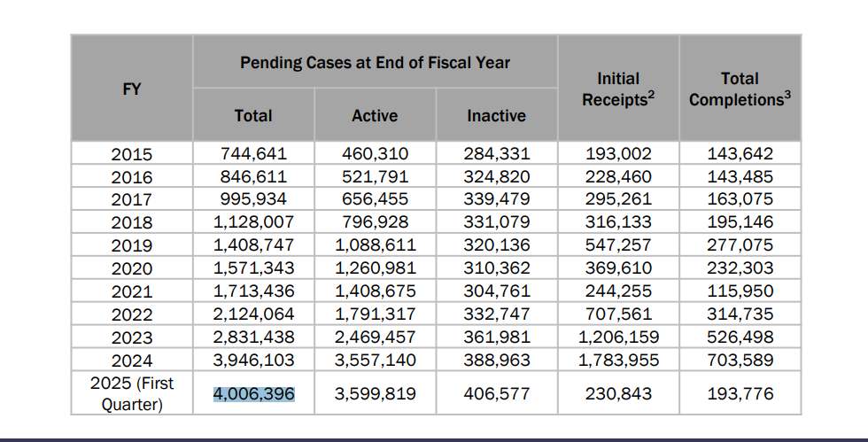
Task: Click the highlighted 4,006,396 total value
Action: [253, 393]
